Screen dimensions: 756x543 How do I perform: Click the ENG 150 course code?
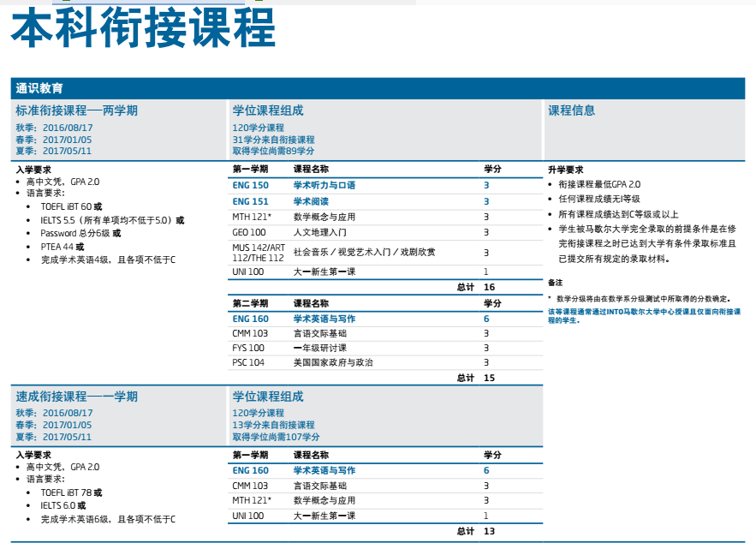[x=250, y=186]
